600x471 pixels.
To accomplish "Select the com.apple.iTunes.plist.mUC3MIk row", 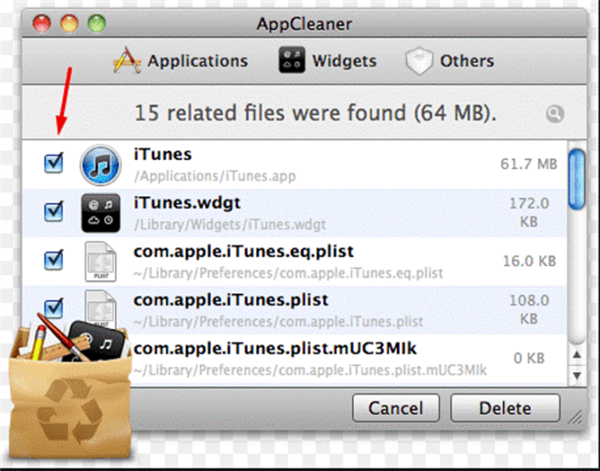I will pos(295,359).
